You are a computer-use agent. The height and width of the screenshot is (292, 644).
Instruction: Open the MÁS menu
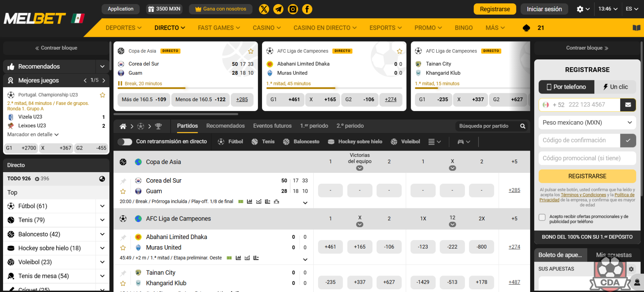coord(495,28)
